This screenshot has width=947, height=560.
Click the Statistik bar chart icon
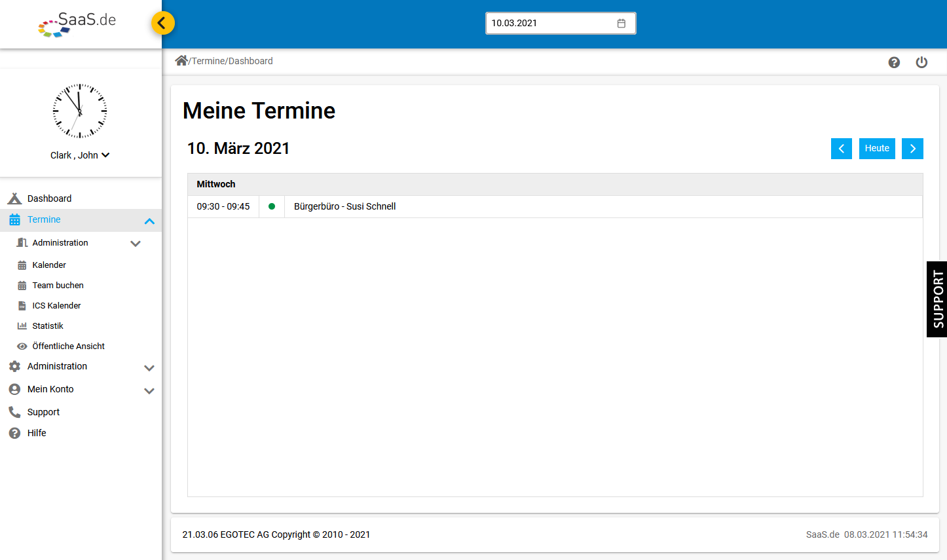[22, 326]
